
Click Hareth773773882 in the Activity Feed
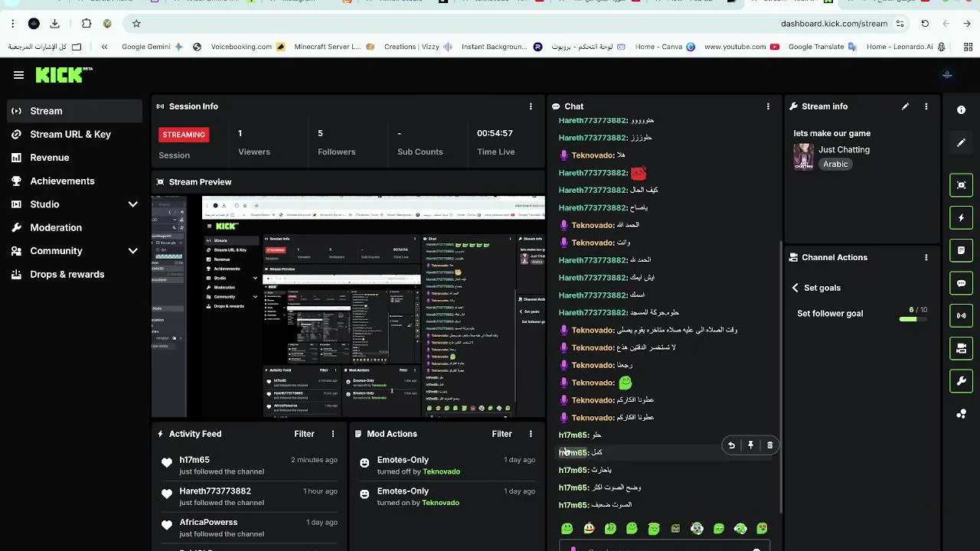point(215,491)
